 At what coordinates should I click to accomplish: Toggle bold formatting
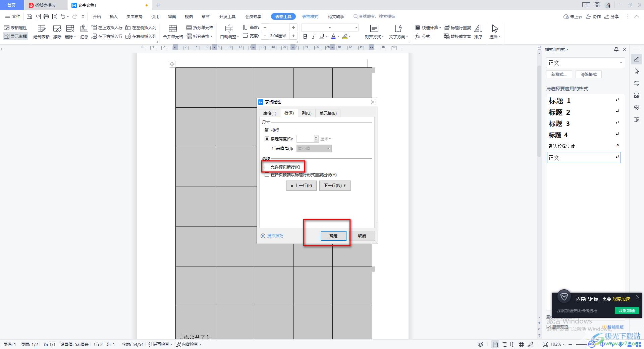tap(305, 36)
